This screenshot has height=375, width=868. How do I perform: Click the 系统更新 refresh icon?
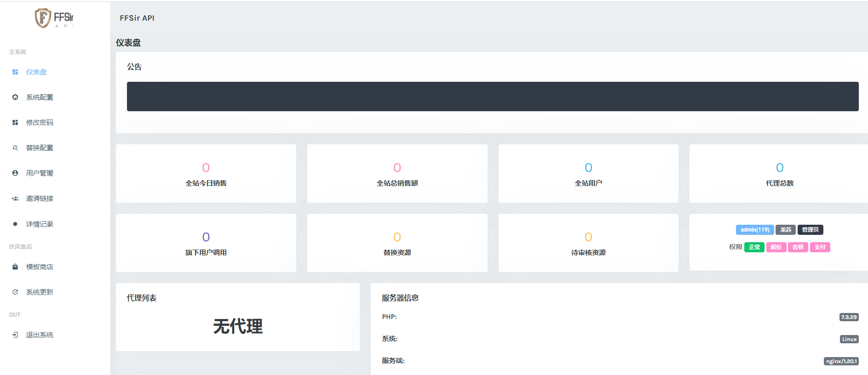click(x=15, y=292)
